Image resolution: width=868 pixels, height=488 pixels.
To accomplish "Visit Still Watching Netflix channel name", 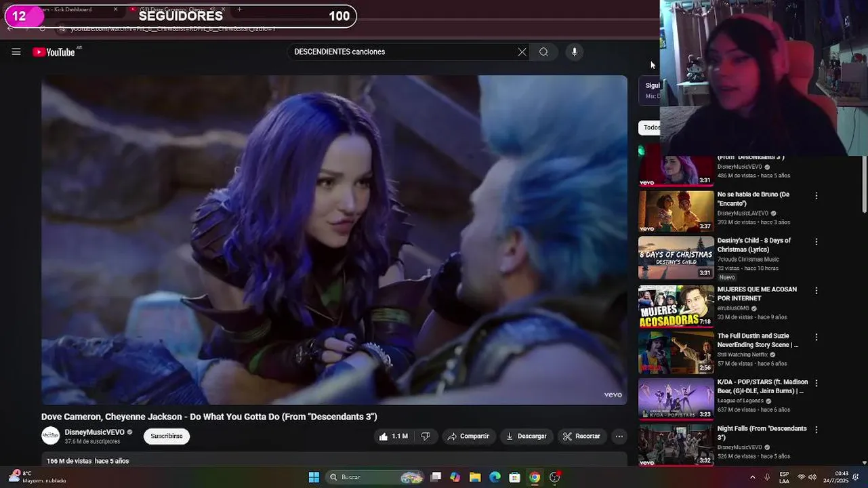I will tap(743, 354).
